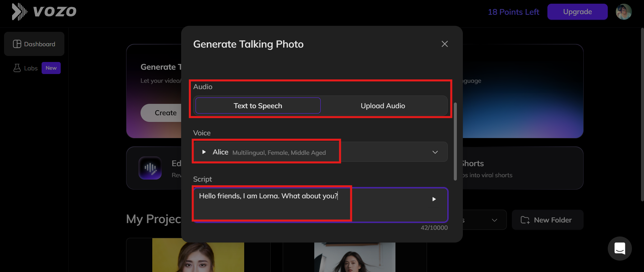The height and width of the screenshot is (272, 644).
Task: Open the Dashboard sidebar item
Action: [x=34, y=44]
